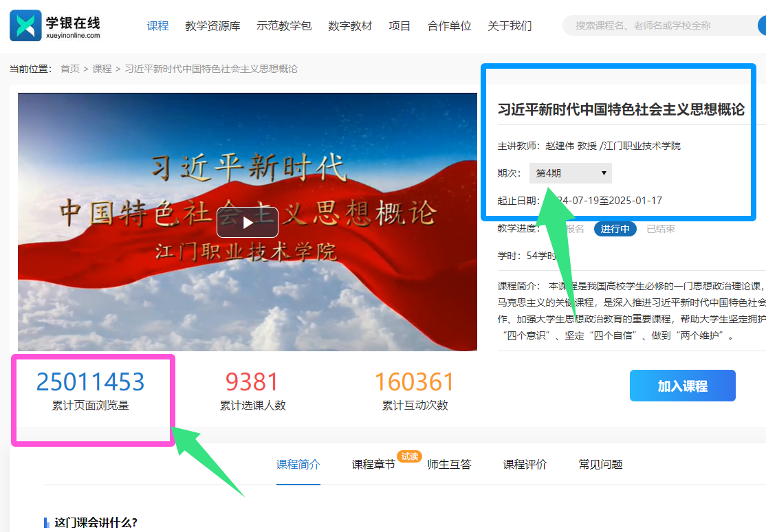Open 示范教学包 navigation item
This screenshot has height=532, width=766.
coord(284,26)
